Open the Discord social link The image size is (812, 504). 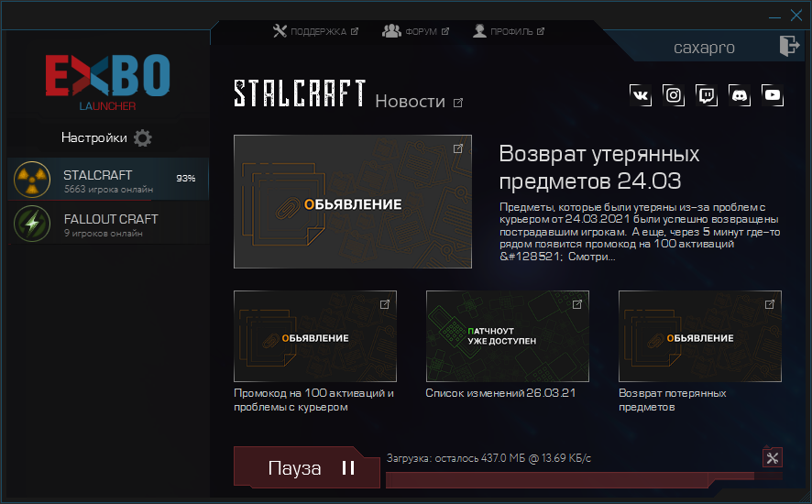pos(740,95)
